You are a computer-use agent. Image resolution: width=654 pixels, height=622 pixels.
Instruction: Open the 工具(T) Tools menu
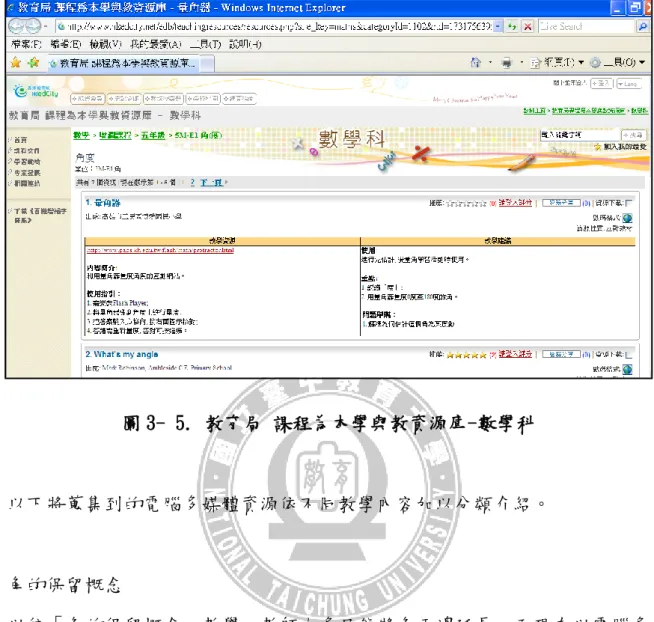click(206, 44)
